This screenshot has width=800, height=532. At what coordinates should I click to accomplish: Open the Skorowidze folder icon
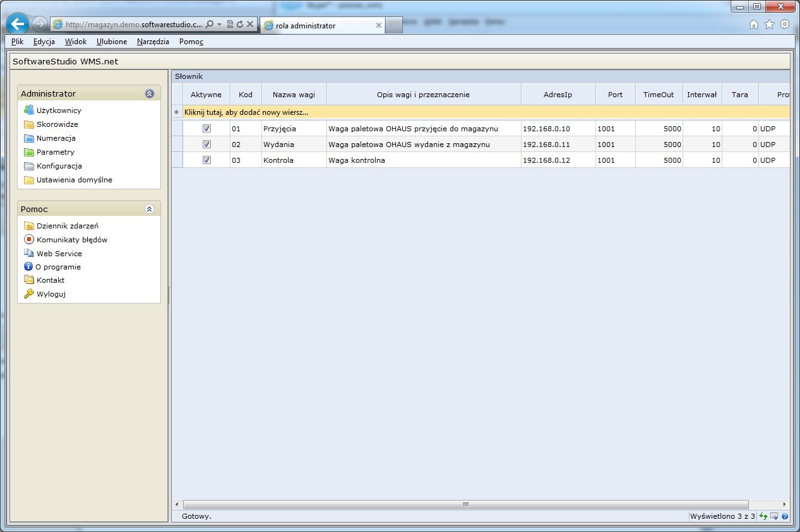28,124
